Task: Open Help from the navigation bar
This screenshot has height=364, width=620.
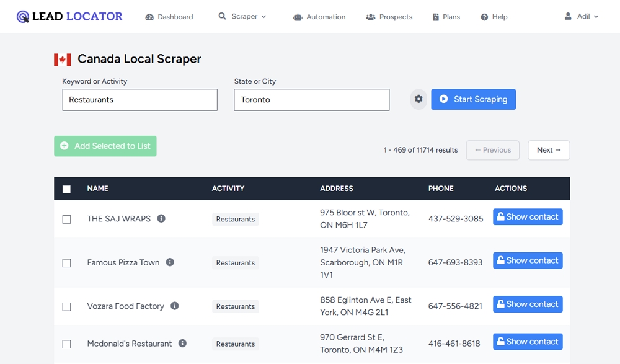Action: [494, 17]
